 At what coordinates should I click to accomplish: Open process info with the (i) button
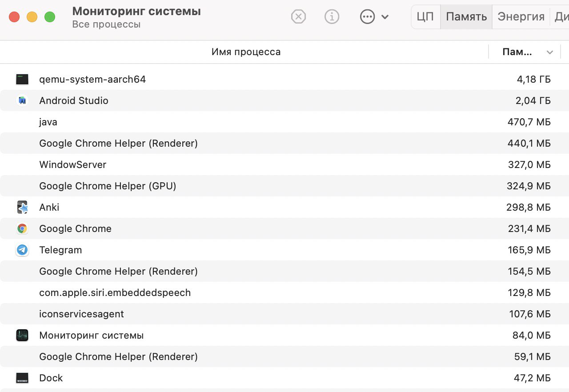tap(332, 17)
